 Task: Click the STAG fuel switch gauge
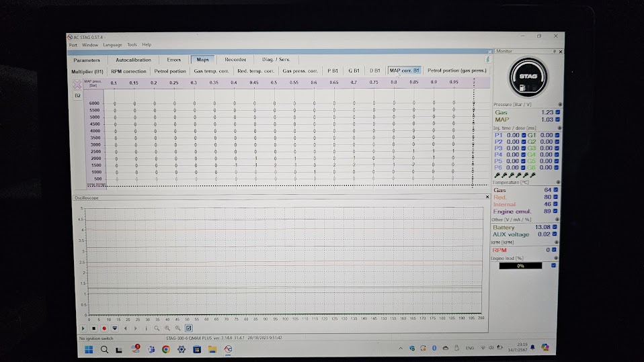(x=528, y=77)
